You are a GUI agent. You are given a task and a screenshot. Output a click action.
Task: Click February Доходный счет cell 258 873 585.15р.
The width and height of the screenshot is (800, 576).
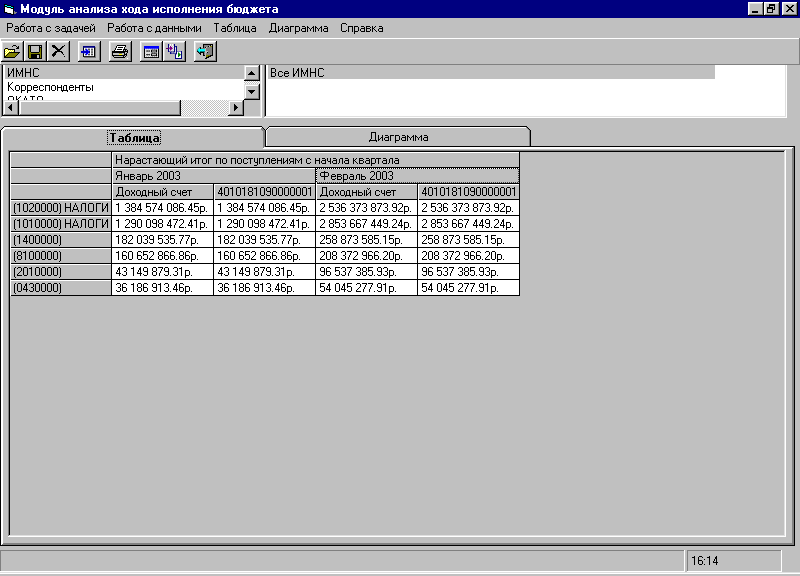(366, 240)
